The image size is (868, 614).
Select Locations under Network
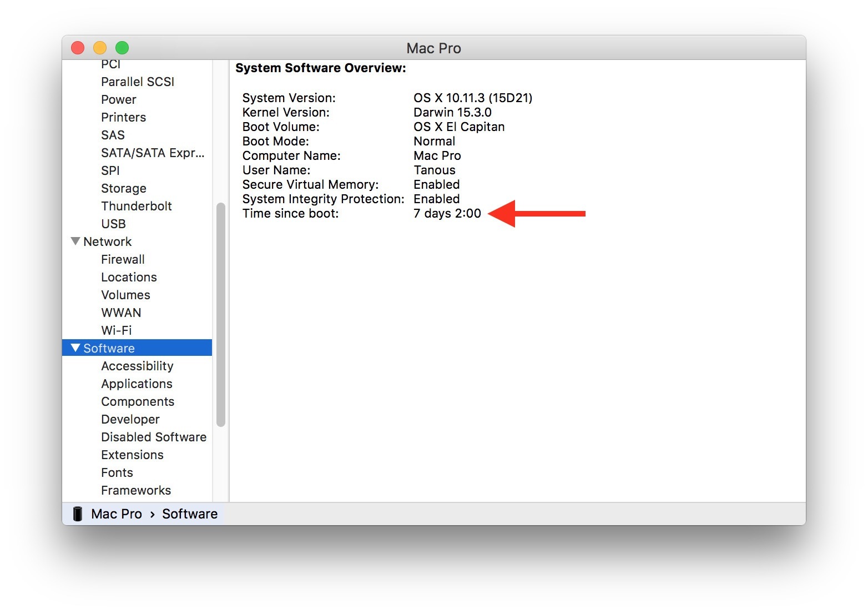129,277
